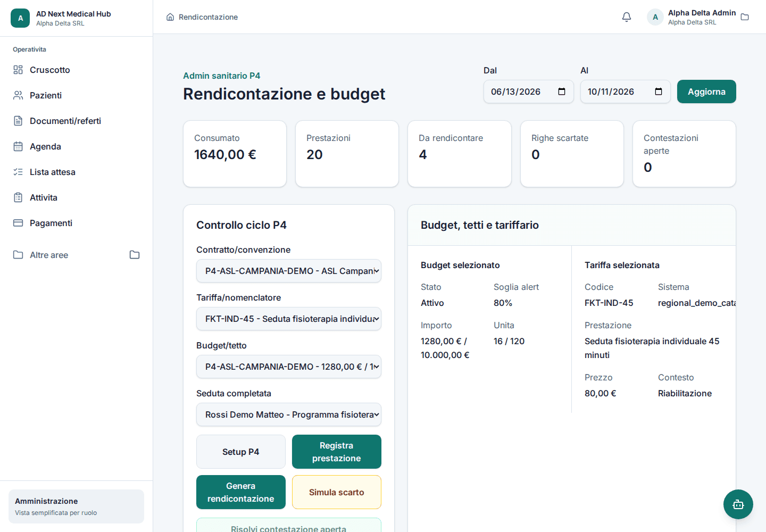The width and height of the screenshot is (766, 532).
Task: Click the Al date input 10/11/2026
Action: click(626, 92)
